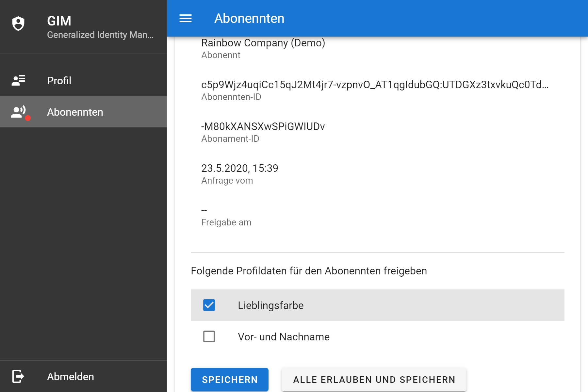This screenshot has height=392, width=588.
Task: Click the Rainbow Company (Demo) subscriber name
Action: (263, 43)
